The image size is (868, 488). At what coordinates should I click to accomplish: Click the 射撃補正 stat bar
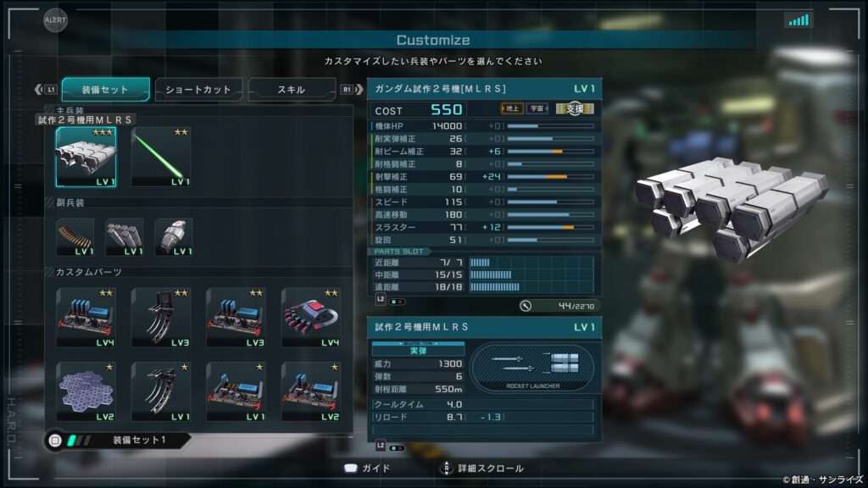[550, 176]
